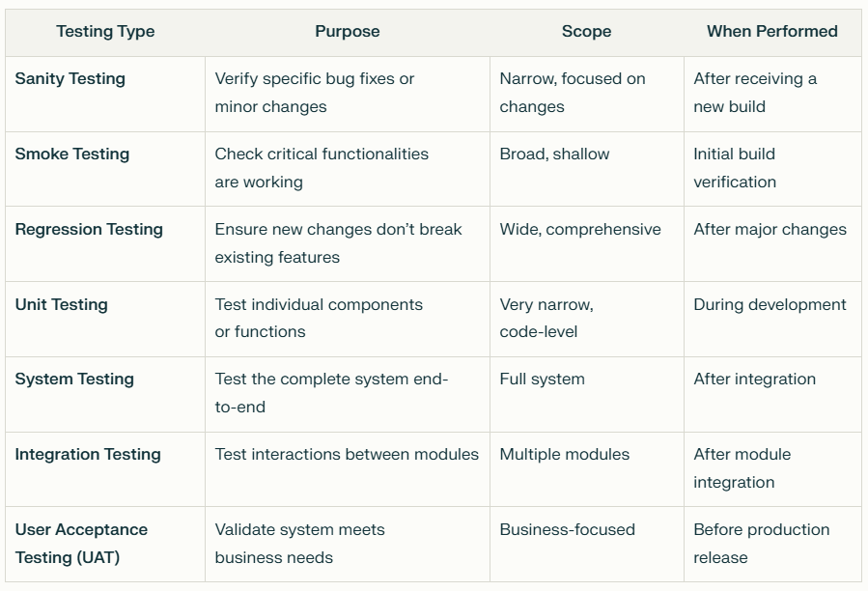Click the System Testing row label
The width and height of the screenshot is (868, 591).
[x=74, y=380]
